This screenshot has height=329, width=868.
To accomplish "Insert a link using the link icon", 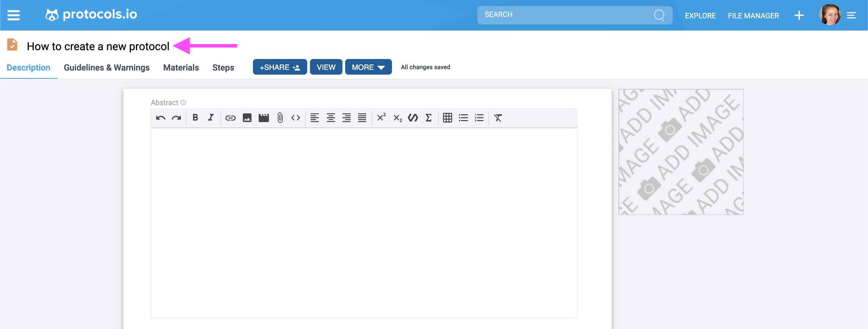I will (x=230, y=118).
